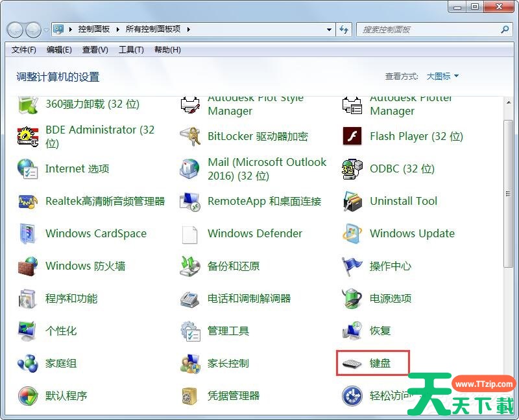The height and width of the screenshot is (420, 519).
Task: Open the 恢复 icon
Action: click(x=352, y=331)
